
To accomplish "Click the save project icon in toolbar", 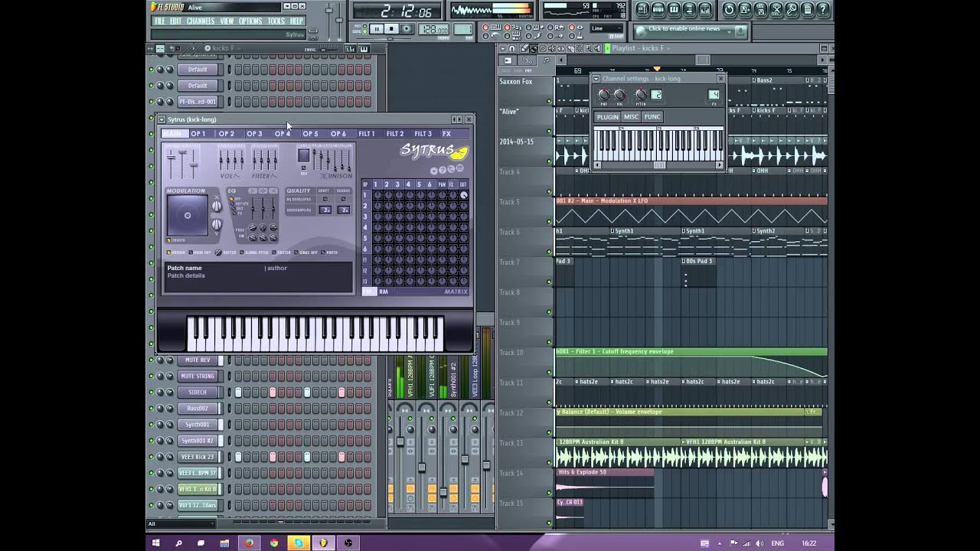I will tap(745, 9).
